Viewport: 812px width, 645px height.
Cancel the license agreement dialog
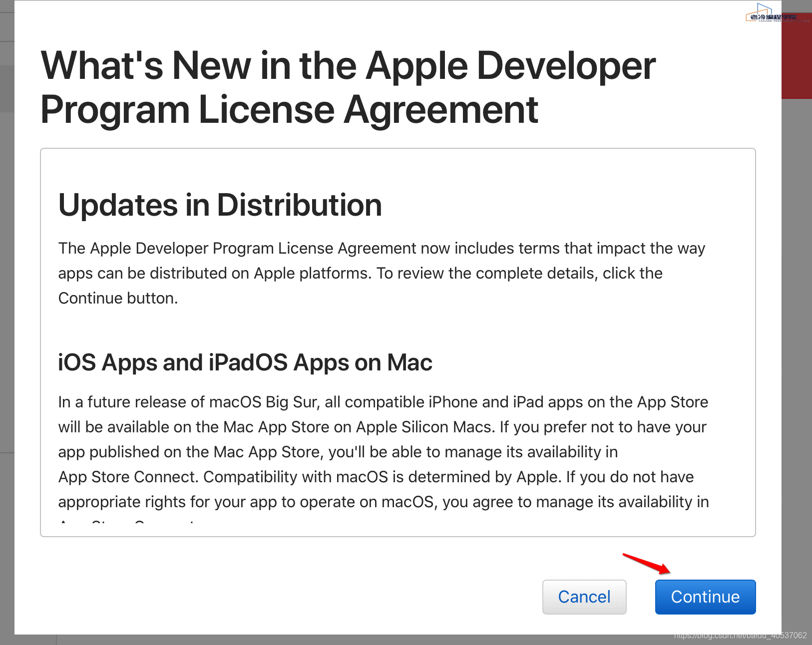[584, 597]
